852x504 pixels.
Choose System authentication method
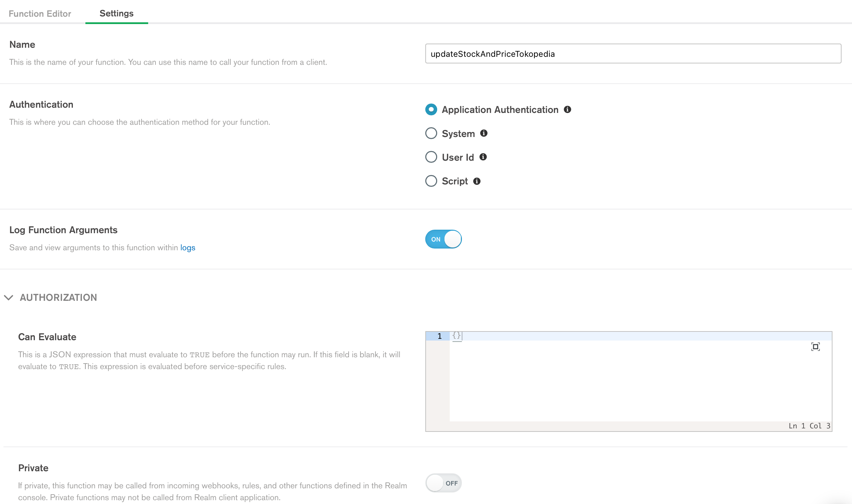(431, 133)
